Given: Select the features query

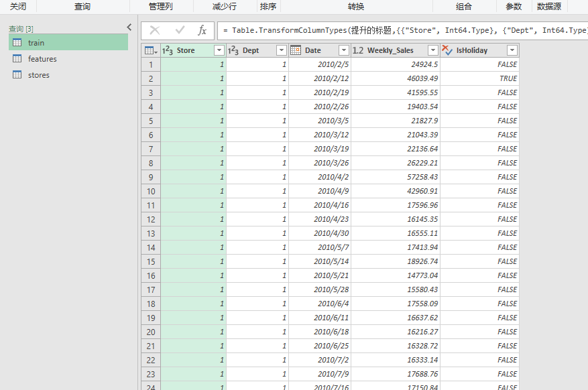Looking at the screenshot, I should (68, 58).
